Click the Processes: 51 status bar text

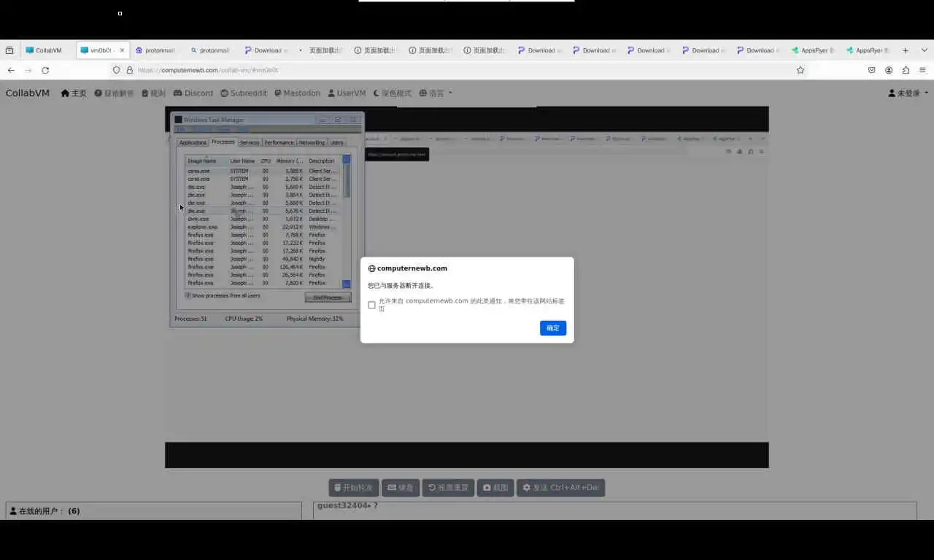(190, 319)
